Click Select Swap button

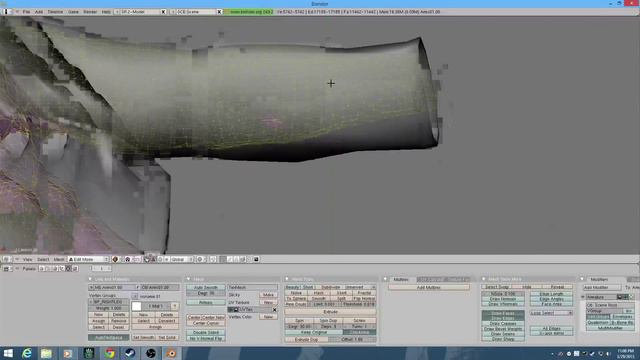point(497,287)
